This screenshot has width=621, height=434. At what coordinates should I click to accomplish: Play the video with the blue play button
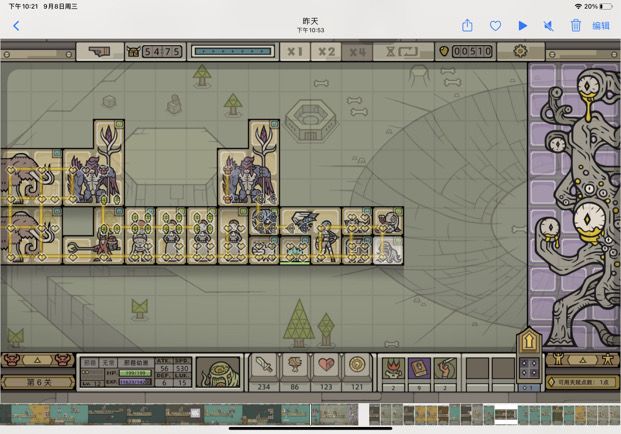coord(523,26)
